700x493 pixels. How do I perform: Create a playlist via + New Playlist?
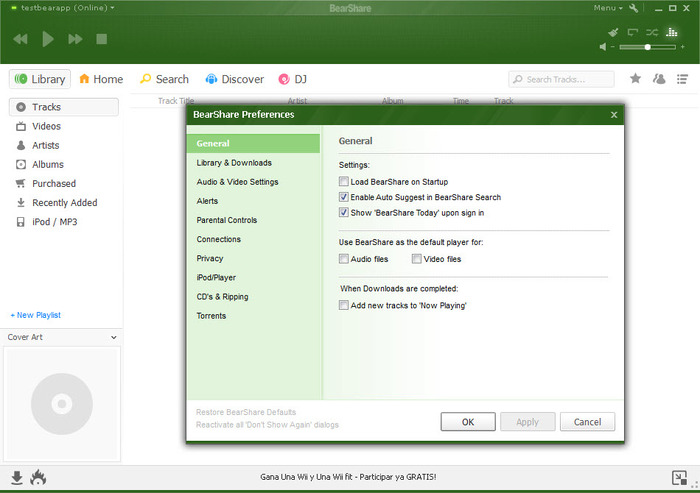(36, 315)
